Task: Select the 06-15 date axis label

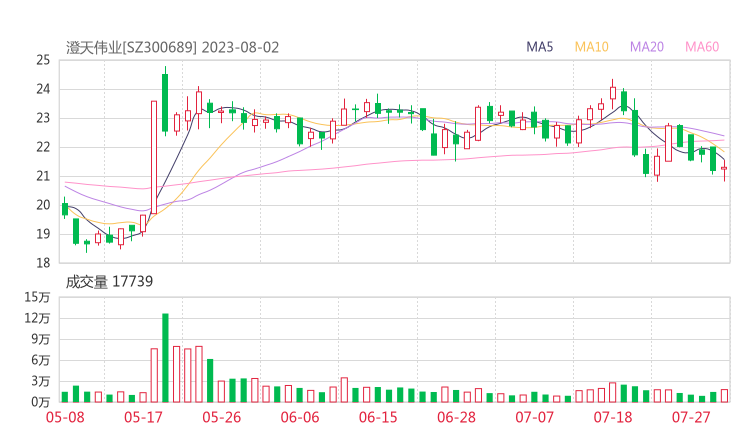Action: click(379, 416)
